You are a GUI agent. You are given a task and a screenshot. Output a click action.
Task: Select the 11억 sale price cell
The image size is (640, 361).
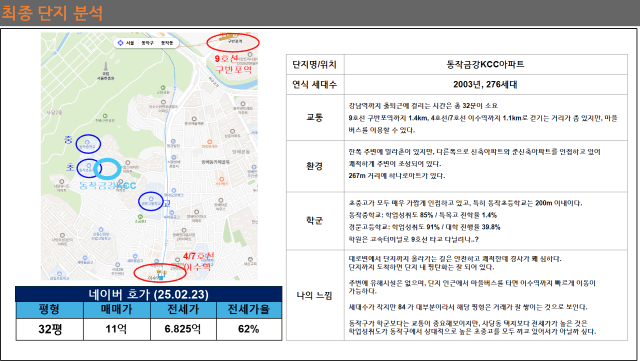tap(117, 329)
